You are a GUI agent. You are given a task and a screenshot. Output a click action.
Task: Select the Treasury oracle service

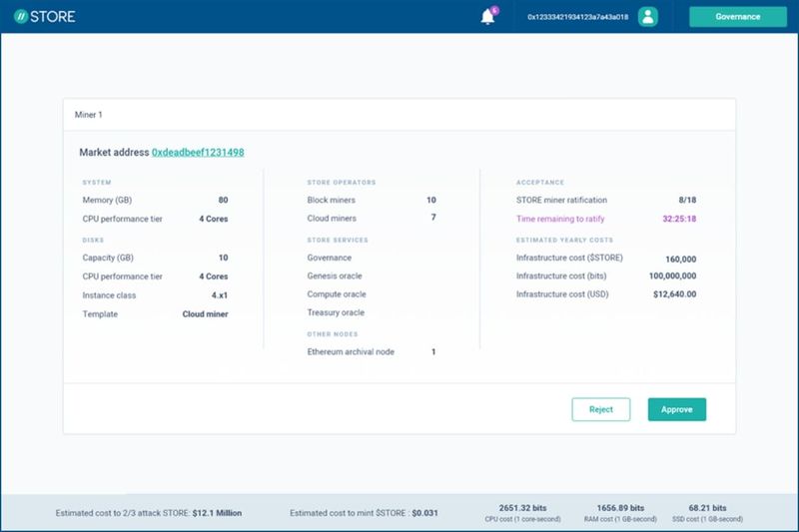coord(337,312)
